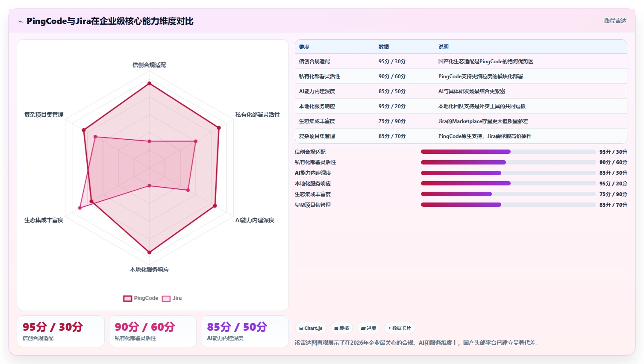Select the 数据 column header
644x364 pixels.
coord(384,47)
